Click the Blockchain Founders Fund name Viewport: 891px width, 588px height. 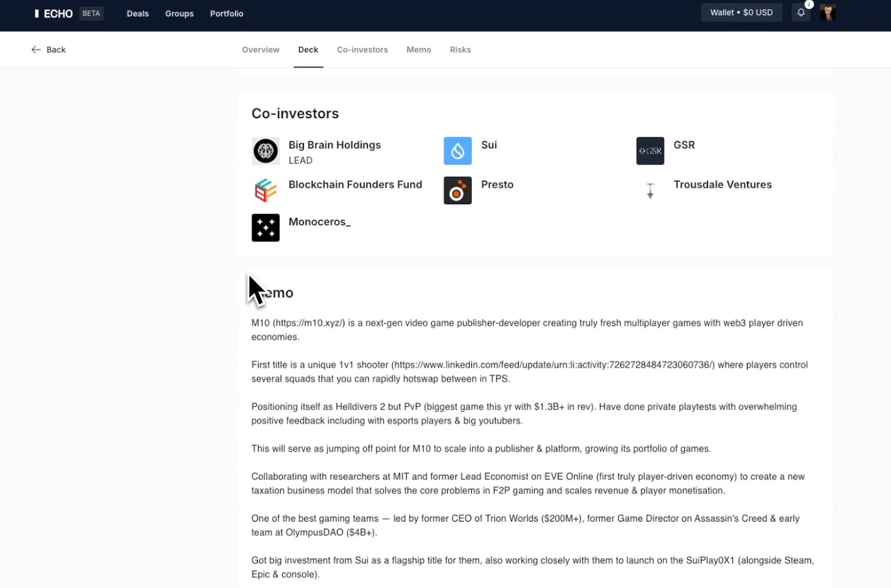click(x=356, y=184)
